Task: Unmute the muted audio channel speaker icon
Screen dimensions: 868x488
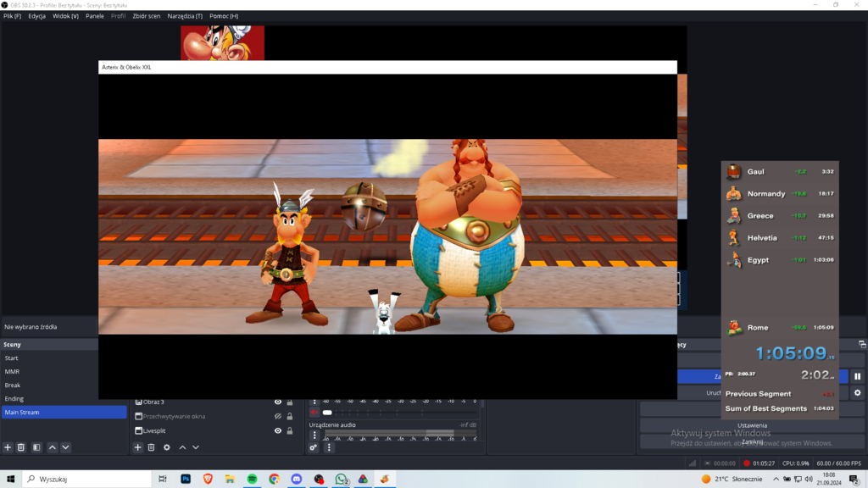Action: click(x=314, y=413)
